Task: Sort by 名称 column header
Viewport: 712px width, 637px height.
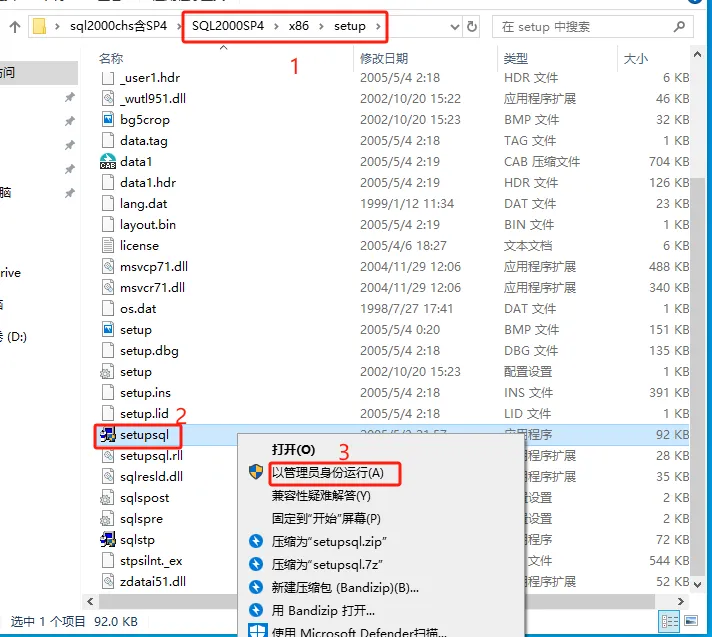Action: [x=111, y=59]
